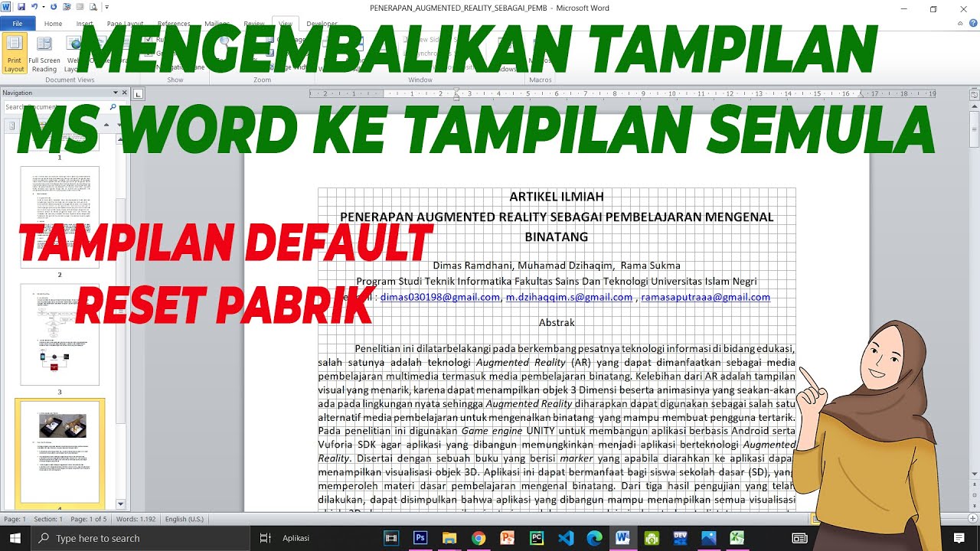Follow the dimas030198@gmail.com link
Viewport: 980px width, 551px height.
pos(440,297)
